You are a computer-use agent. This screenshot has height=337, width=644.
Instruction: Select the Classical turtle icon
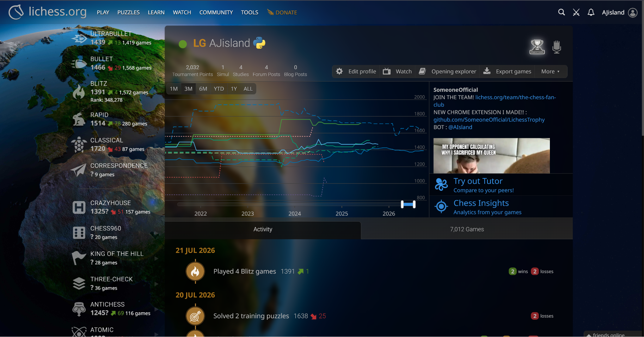[79, 145]
